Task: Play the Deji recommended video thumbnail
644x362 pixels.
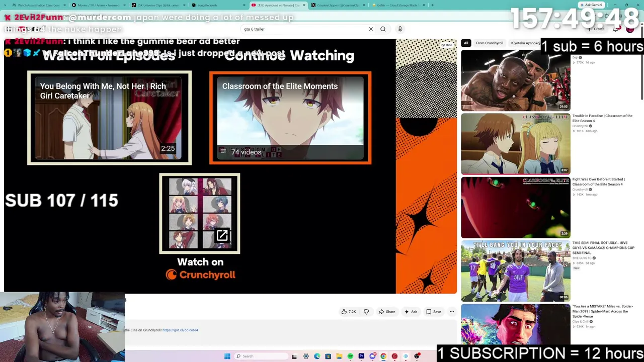Action: [516, 80]
